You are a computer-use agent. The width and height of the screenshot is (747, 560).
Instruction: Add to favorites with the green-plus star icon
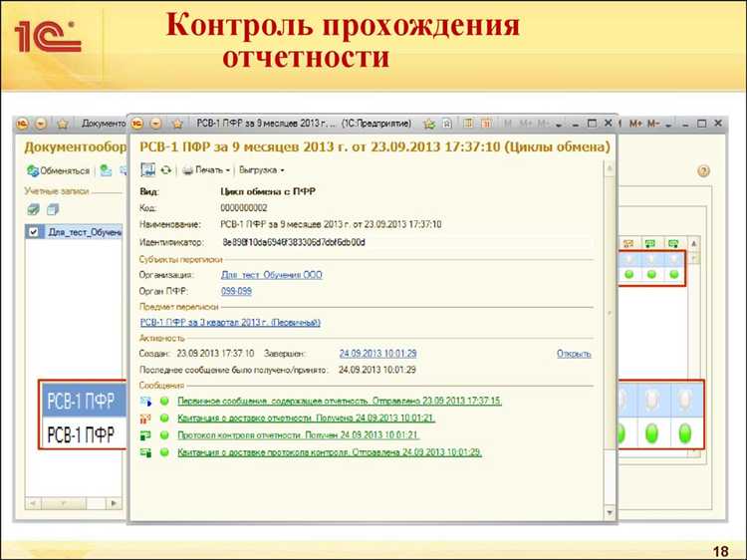pyautogui.click(x=429, y=124)
